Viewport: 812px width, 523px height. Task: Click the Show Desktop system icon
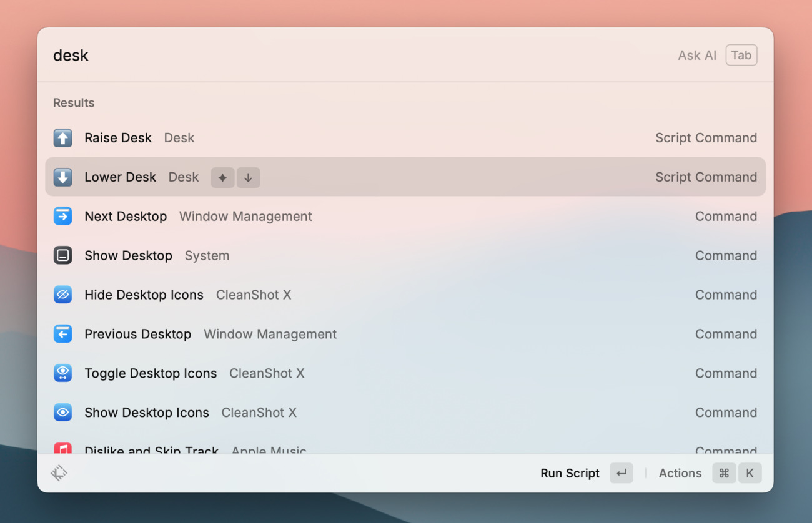point(62,256)
